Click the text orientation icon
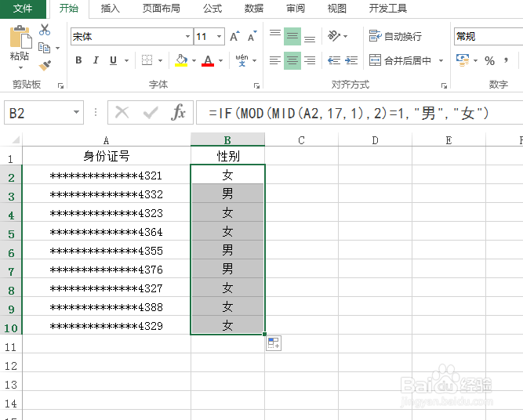Image resolution: width=523 pixels, height=420 pixels. [x=334, y=35]
